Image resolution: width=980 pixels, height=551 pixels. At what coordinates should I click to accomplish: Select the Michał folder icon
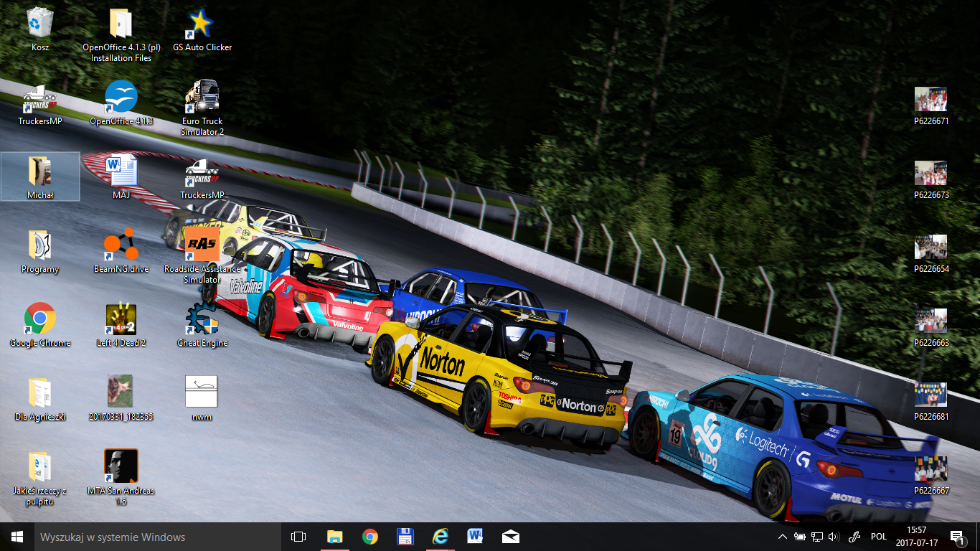40,176
